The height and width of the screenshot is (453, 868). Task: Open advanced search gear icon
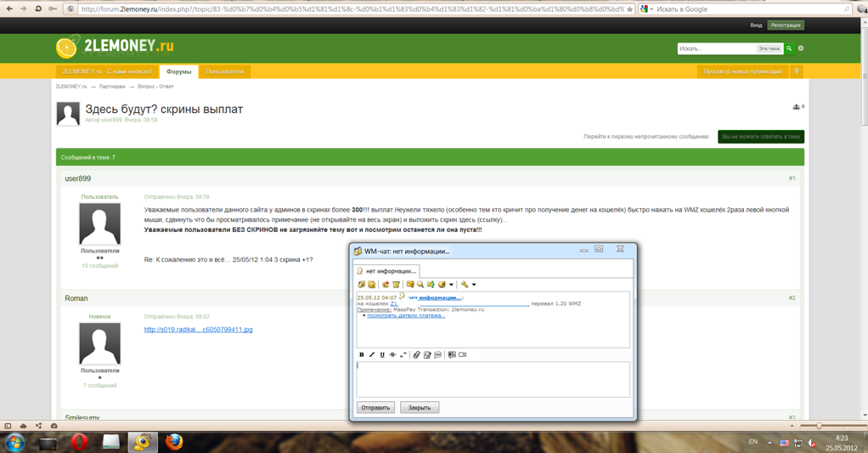point(800,48)
